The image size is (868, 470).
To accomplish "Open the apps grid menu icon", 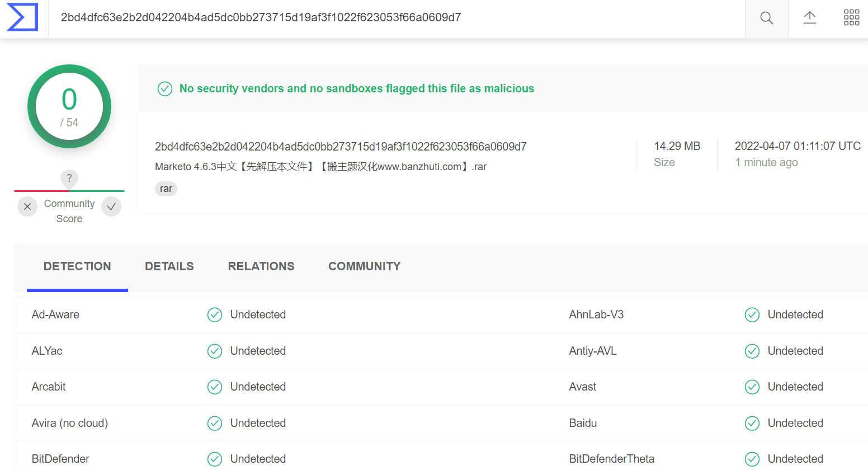I will (x=852, y=18).
